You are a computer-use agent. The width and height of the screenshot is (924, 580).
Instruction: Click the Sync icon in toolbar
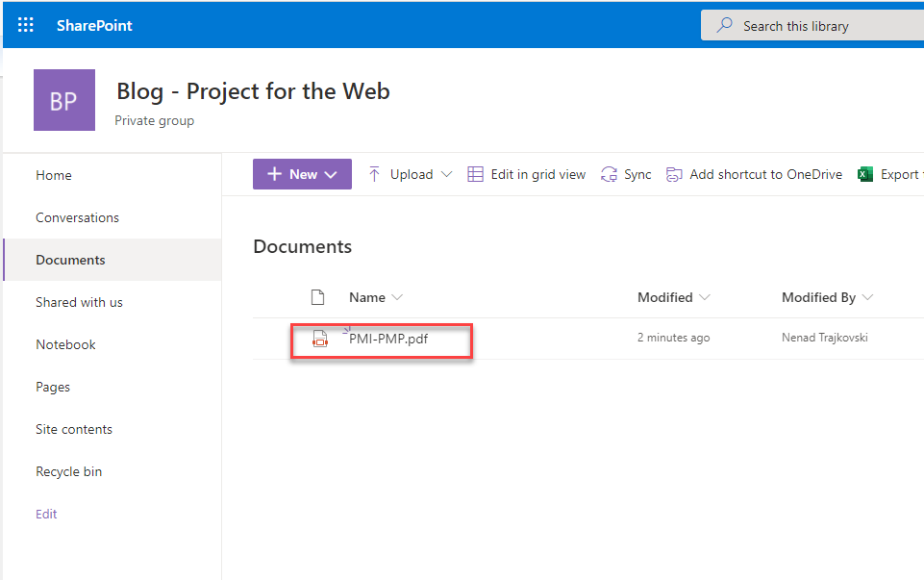click(x=609, y=174)
